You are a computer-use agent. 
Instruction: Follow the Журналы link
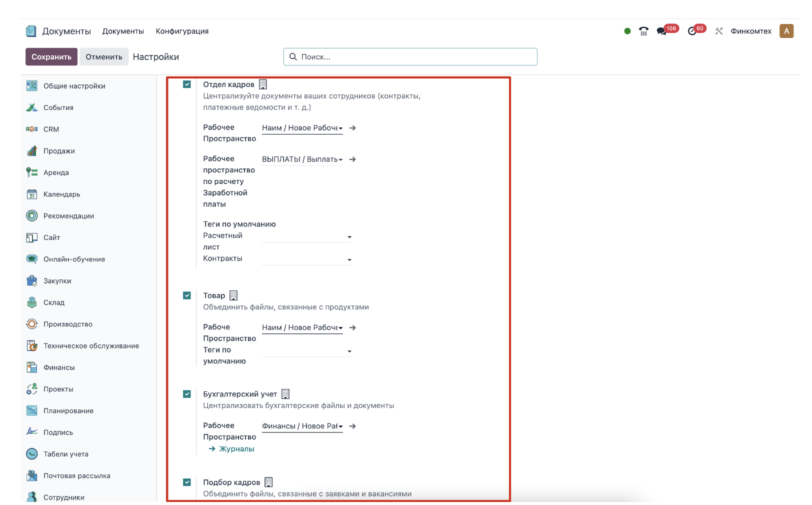[236, 449]
